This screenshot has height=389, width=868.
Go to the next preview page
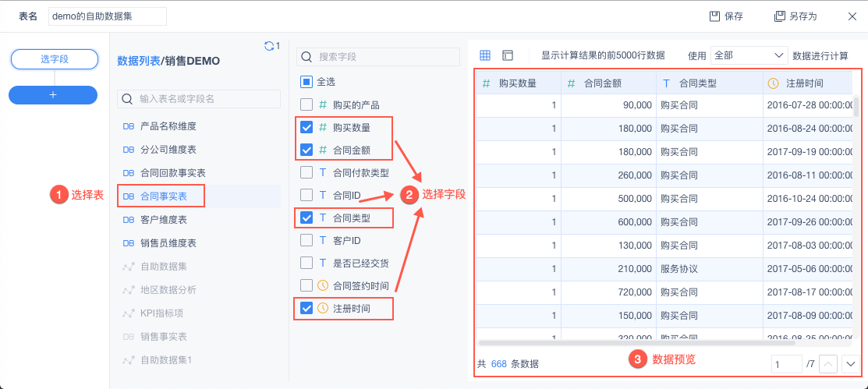(x=850, y=364)
